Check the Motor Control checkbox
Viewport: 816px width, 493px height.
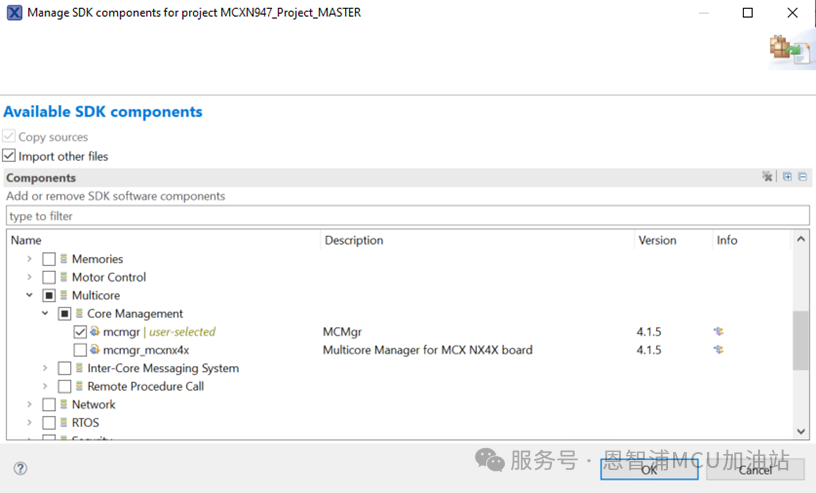click(x=49, y=277)
